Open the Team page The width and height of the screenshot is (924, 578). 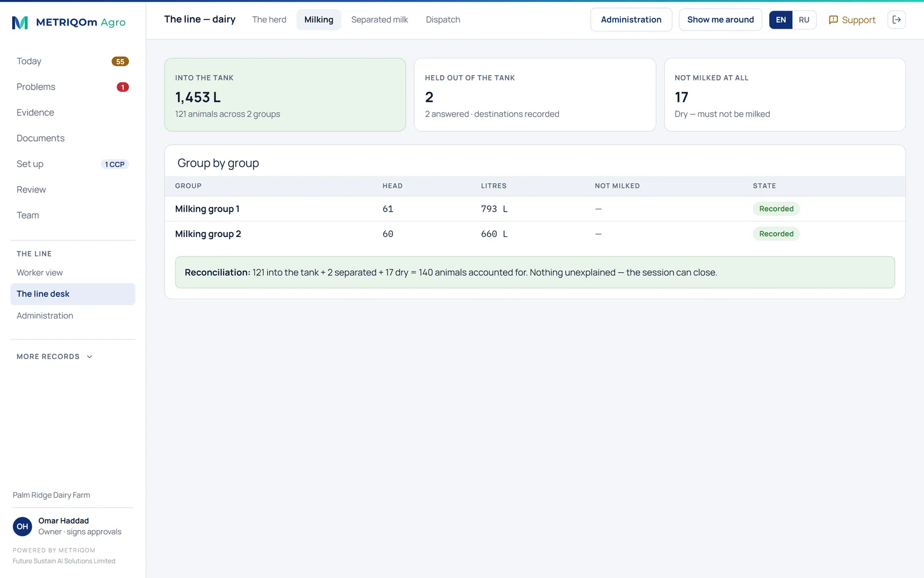pos(73,215)
